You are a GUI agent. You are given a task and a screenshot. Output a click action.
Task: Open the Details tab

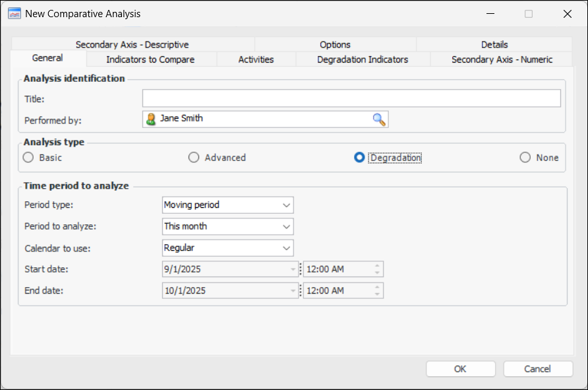(x=494, y=44)
